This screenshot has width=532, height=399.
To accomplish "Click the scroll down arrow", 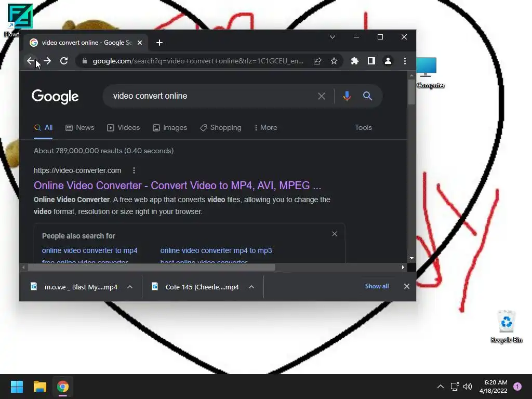I will [411, 258].
